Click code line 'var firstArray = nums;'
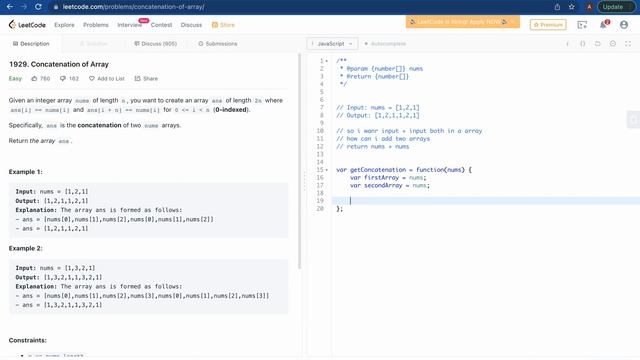Viewport: 640px width, 360px height. click(x=388, y=178)
